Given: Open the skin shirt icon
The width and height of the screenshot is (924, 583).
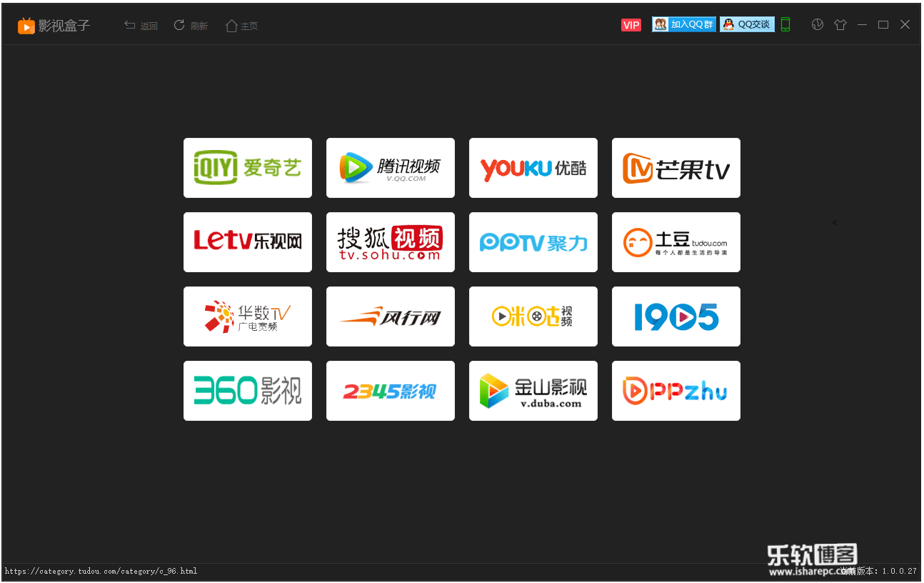Looking at the screenshot, I should click(x=840, y=24).
